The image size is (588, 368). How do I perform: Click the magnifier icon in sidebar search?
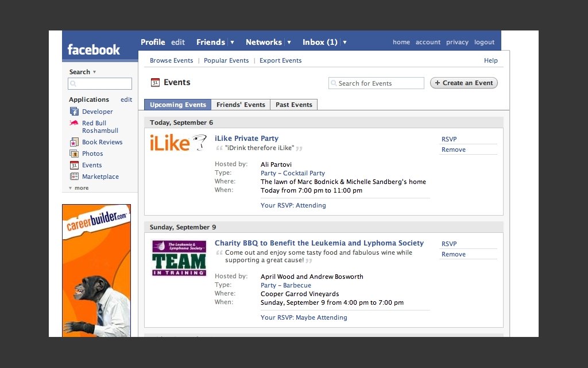pyautogui.click(x=73, y=84)
